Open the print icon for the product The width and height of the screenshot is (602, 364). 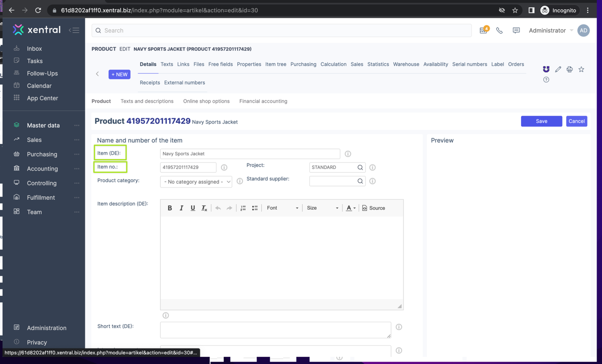click(570, 69)
